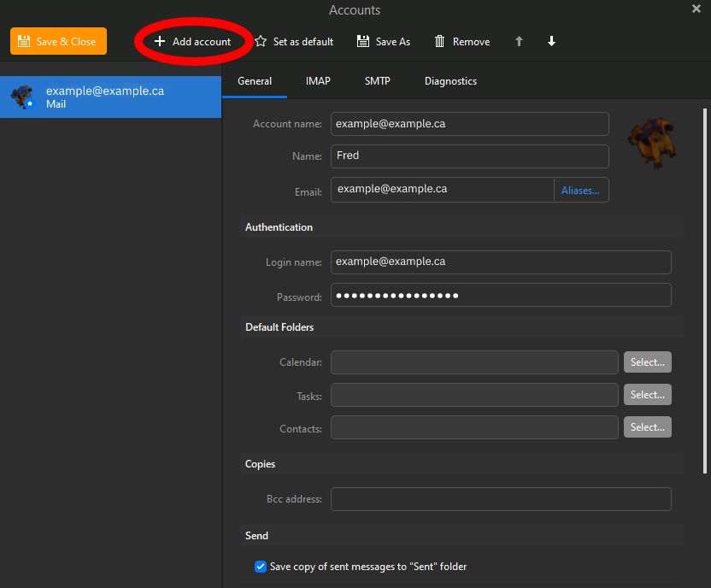The width and height of the screenshot is (711, 588).
Task: Toggle Save copy of sent messages checkbox
Action: click(x=261, y=567)
